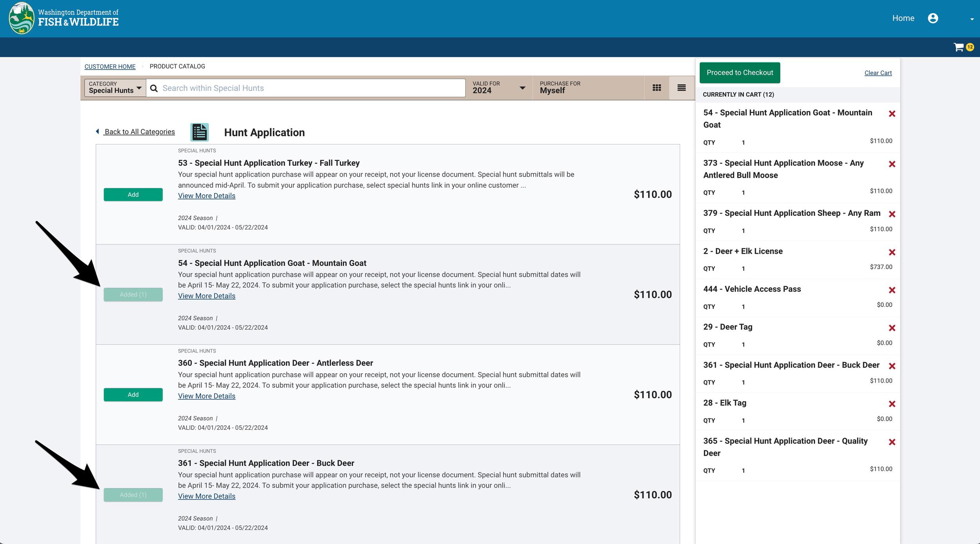Toggle Added button for Buck Deer application
Viewport: 980px width, 544px height.
133,495
